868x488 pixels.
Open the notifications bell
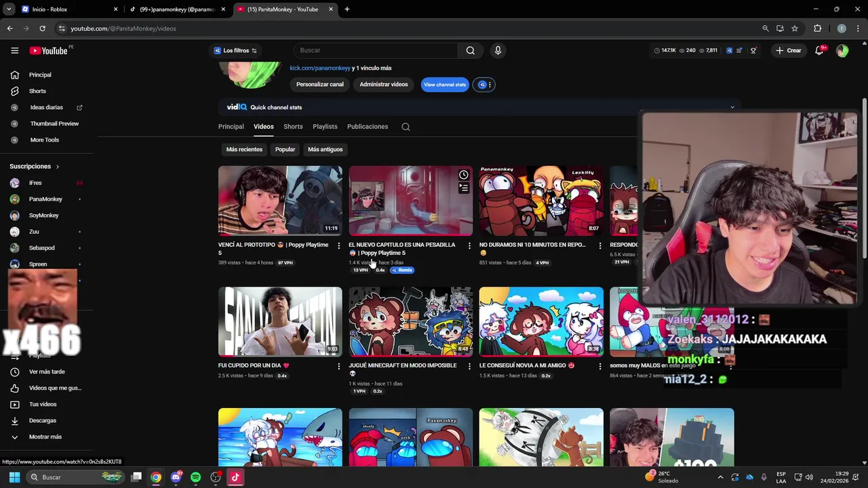coord(819,50)
